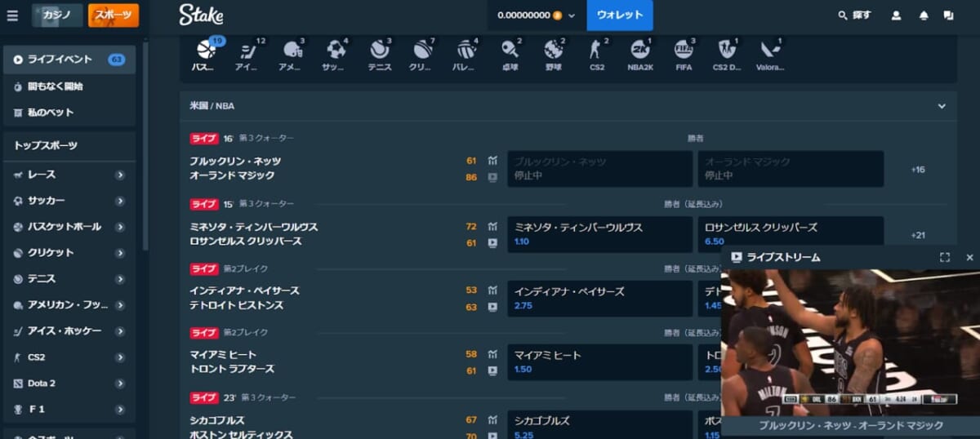Open live stream icon for Brooklyn Nets match
Screen dimensions: 980x439
coord(492,176)
